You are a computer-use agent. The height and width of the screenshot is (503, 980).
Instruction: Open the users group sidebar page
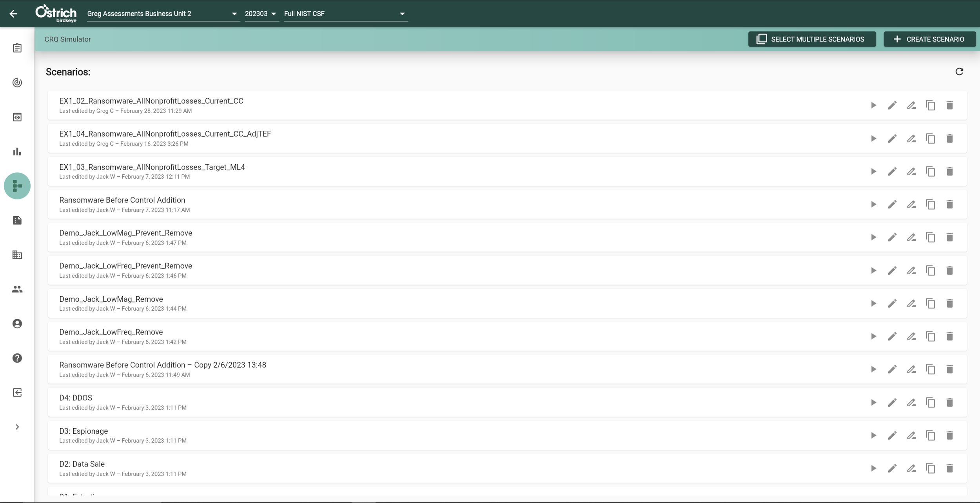click(x=17, y=289)
